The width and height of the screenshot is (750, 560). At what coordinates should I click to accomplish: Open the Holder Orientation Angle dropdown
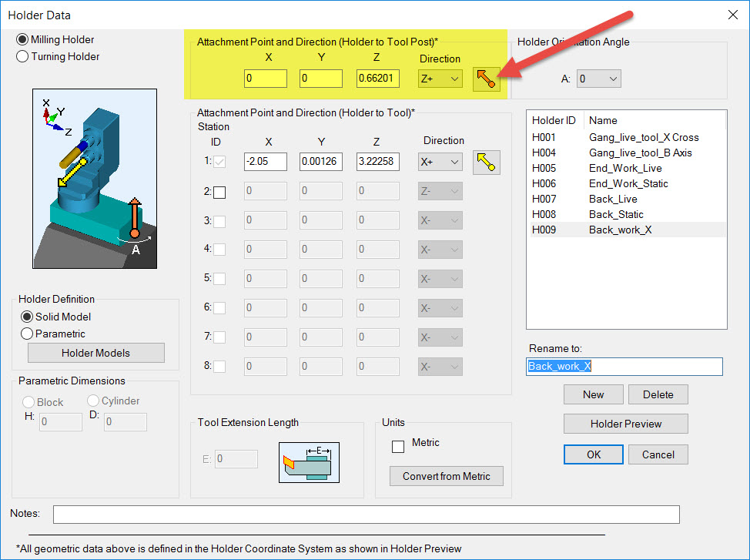[598, 78]
